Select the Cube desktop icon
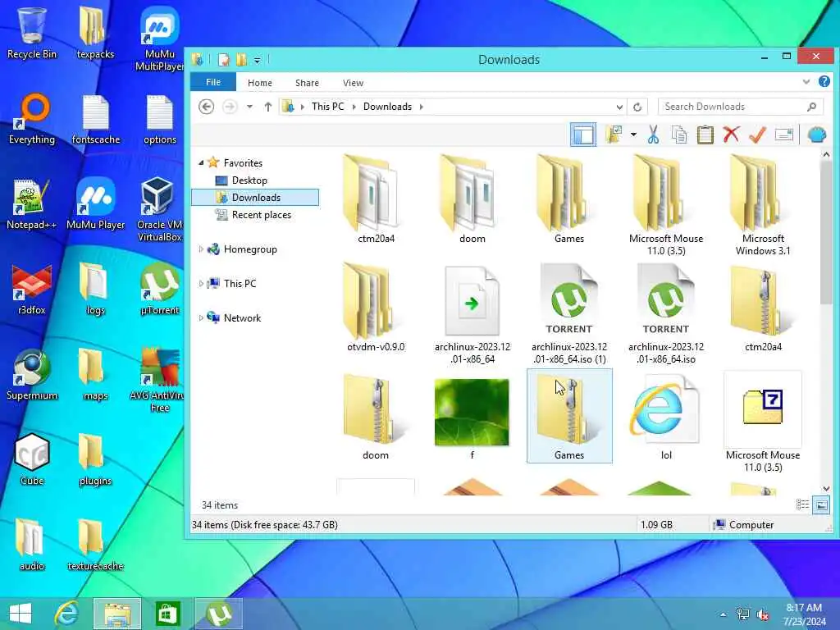Viewport: 840px width, 630px height. (32, 459)
